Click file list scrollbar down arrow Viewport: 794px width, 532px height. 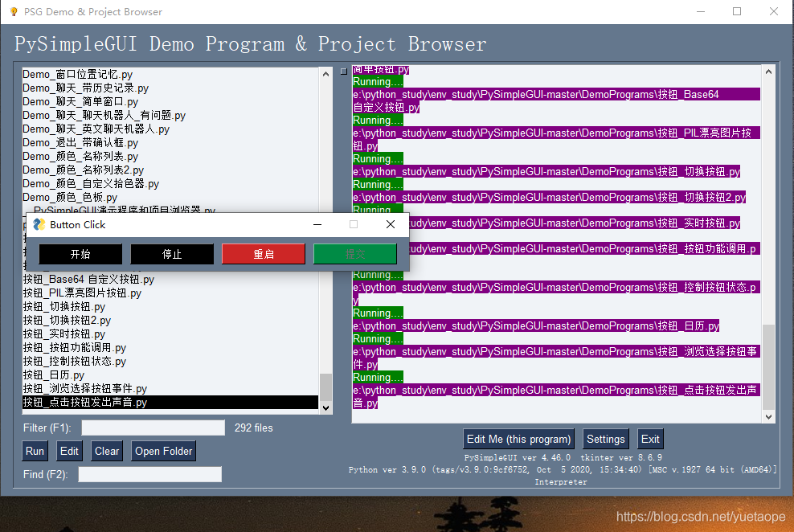click(x=325, y=408)
